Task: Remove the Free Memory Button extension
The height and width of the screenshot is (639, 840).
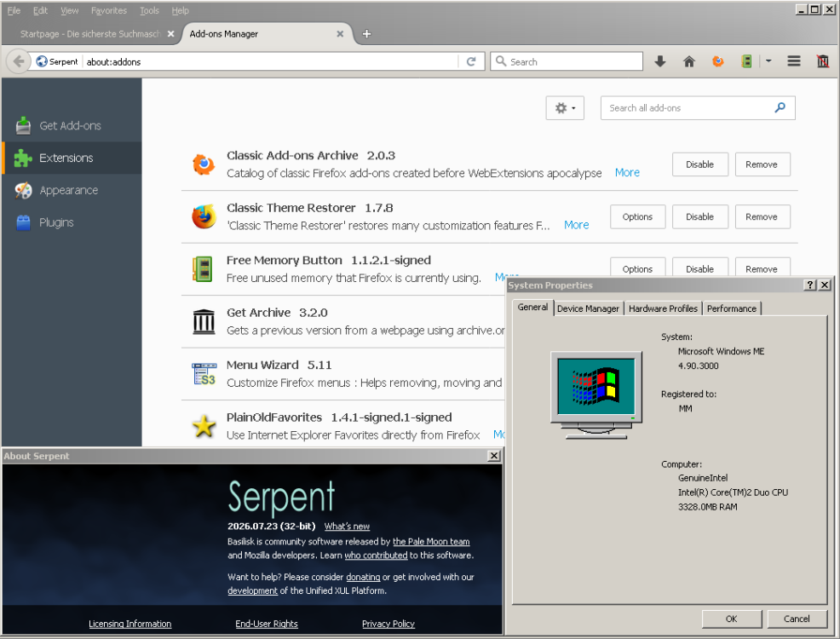Action: click(762, 268)
